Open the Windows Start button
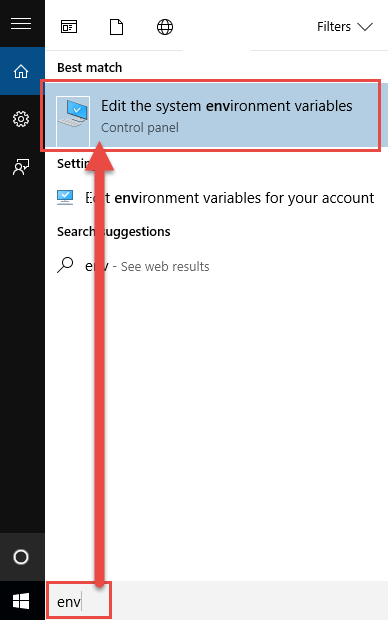This screenshot has width=388, height=620. [21, 601]
